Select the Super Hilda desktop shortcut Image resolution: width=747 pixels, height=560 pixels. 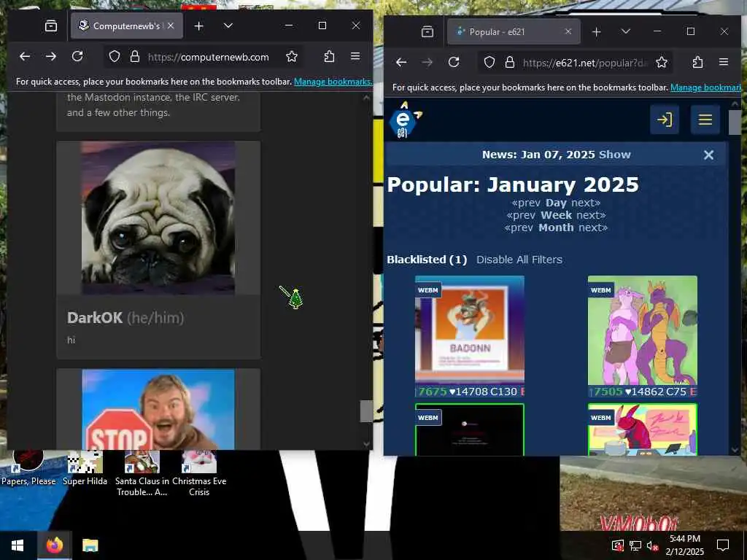[85, 469]
